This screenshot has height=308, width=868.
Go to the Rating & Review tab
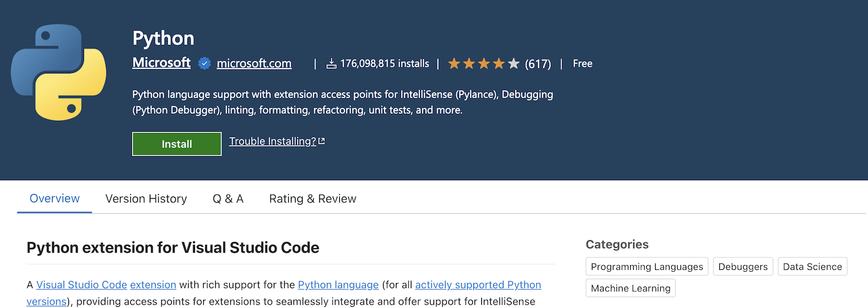[312, 199]
